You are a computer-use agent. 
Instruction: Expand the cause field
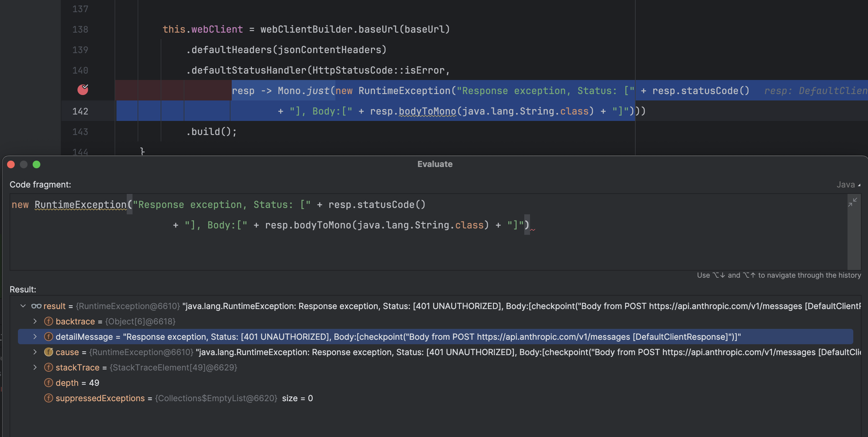[35, 352]
